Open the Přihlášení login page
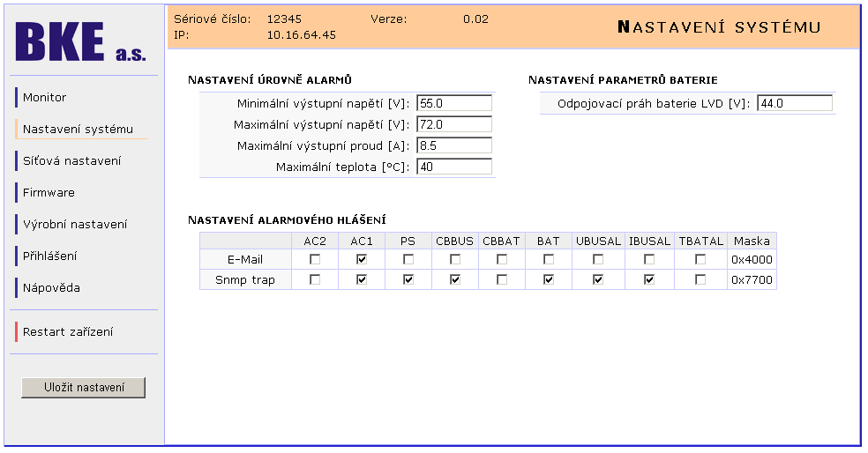The image size is (868, 453). click(x=49, y=256)
